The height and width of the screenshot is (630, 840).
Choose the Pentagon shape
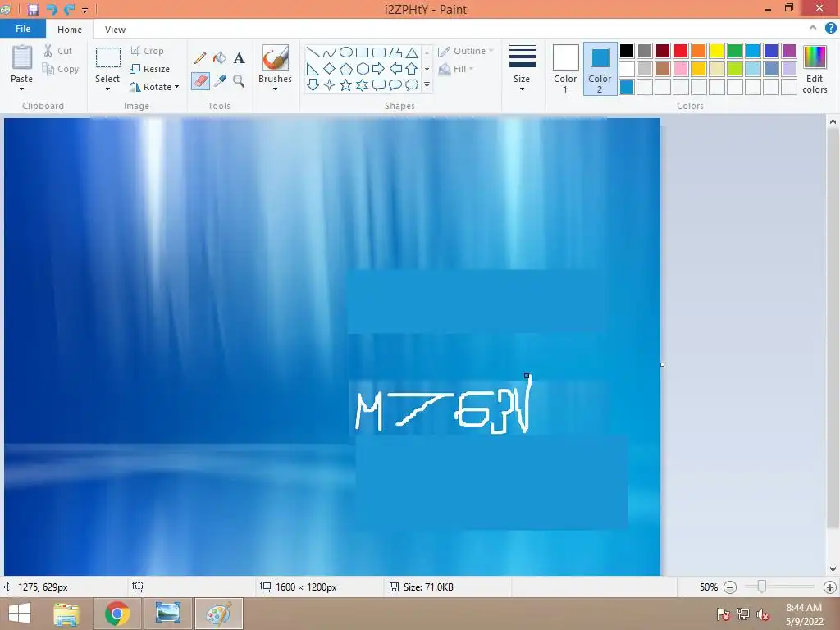pos(346,69)
